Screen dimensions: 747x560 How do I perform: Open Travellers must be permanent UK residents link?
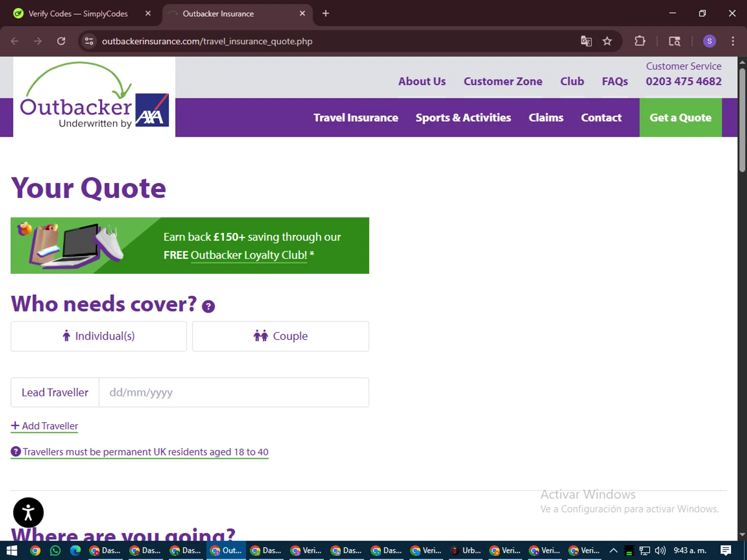point(145,452)
